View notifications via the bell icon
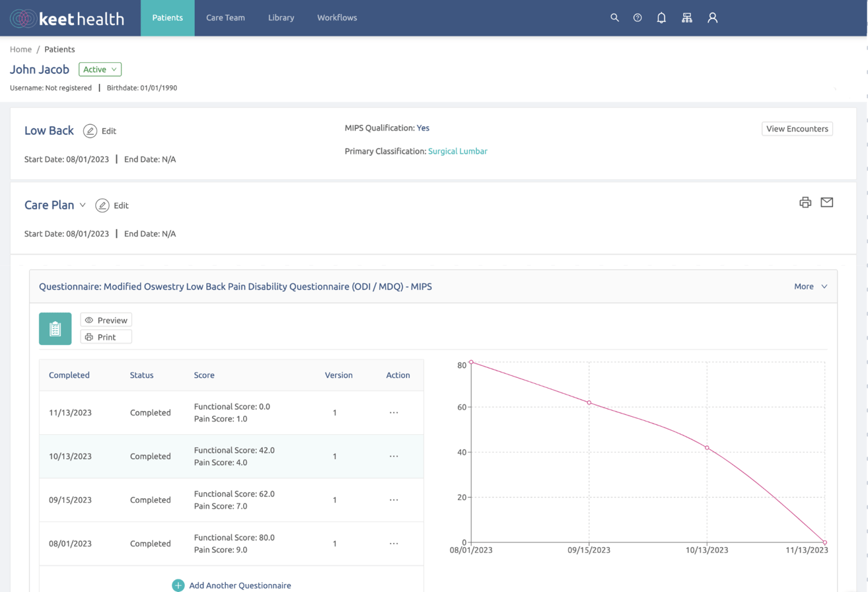The image size is (868, 592). click(x=661, y=18)
